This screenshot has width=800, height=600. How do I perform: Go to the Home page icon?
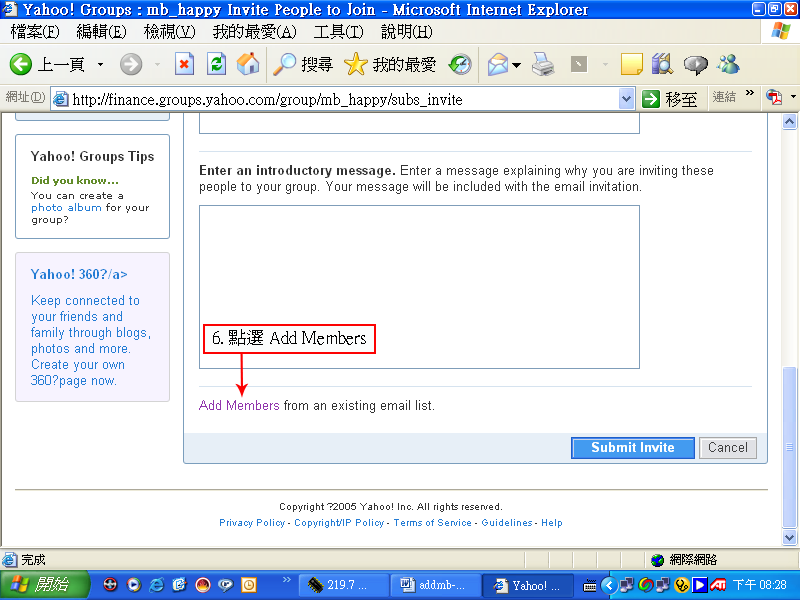click(248, 65)
